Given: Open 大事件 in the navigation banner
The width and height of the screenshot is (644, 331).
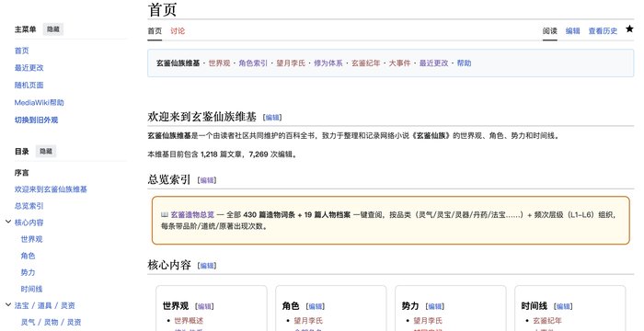Looking at the screenshot, I should (x=399, y=63).
